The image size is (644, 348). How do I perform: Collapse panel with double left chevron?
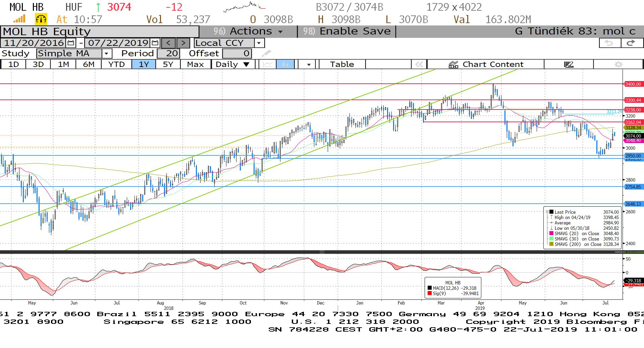click(x=419, y=64)
